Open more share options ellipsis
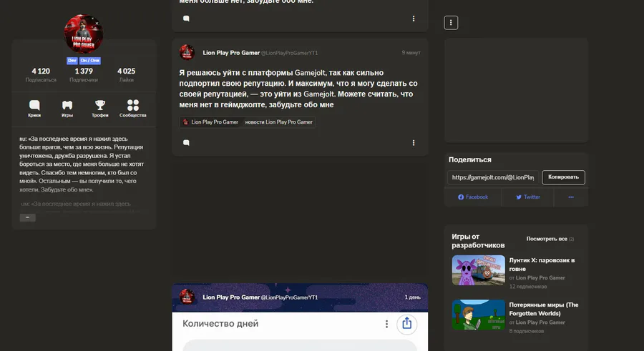This screenshot has width=644, height=351. 571,197
